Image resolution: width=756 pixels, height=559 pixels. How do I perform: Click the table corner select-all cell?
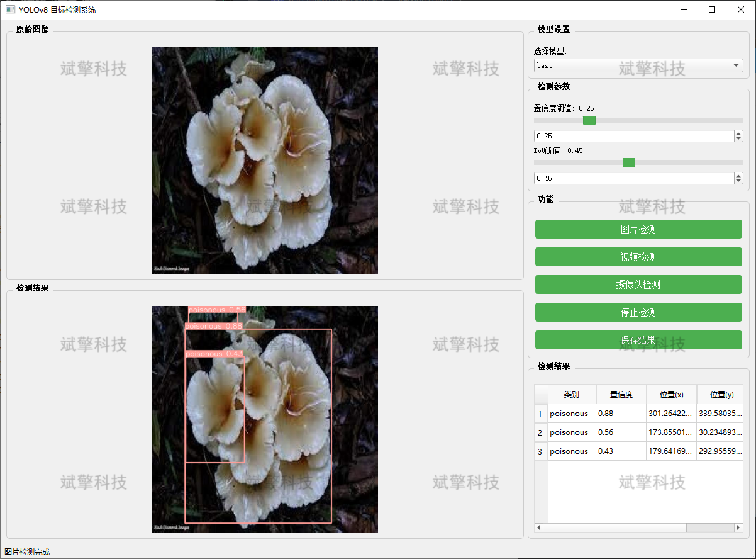pos(541,395)
